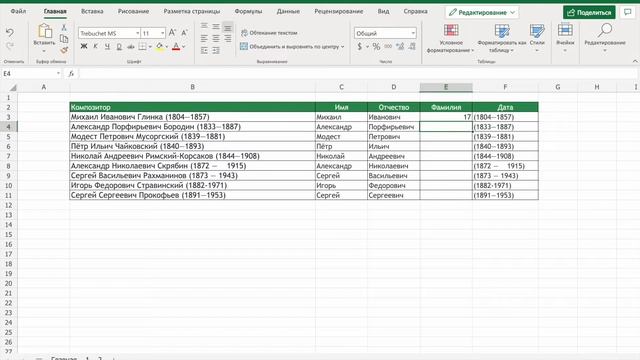Switch to the Рисование tab
Image resolution: width=640 pixels, height=360 pixels.
(x=133, y=11)
